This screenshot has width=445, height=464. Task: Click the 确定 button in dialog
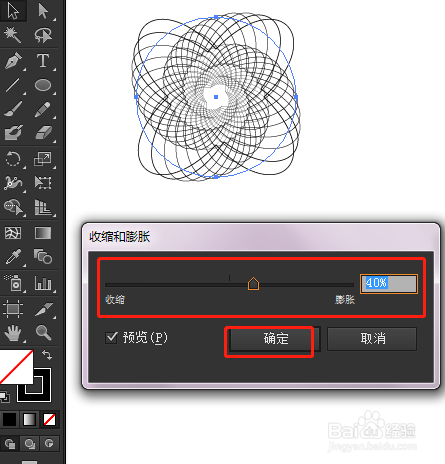275,339
